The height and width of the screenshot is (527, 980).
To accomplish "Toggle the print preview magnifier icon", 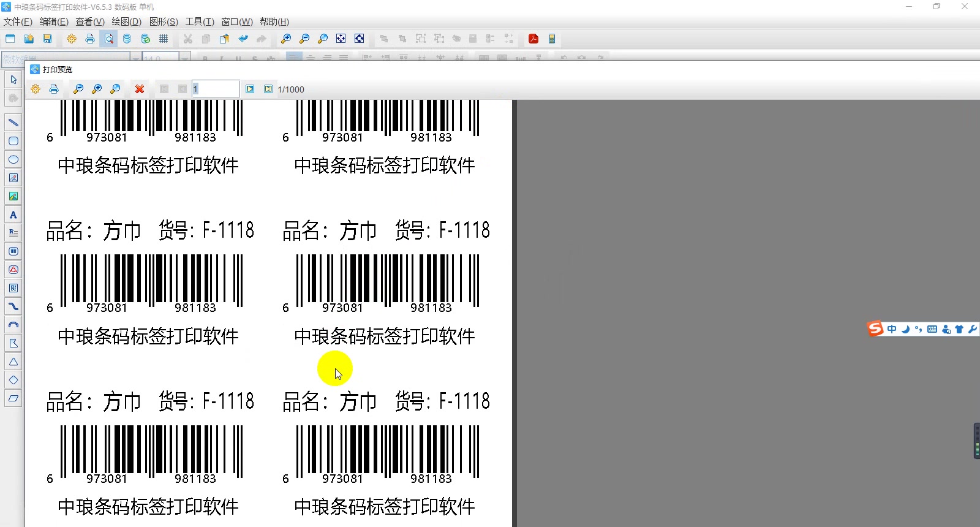I will 108,39.
